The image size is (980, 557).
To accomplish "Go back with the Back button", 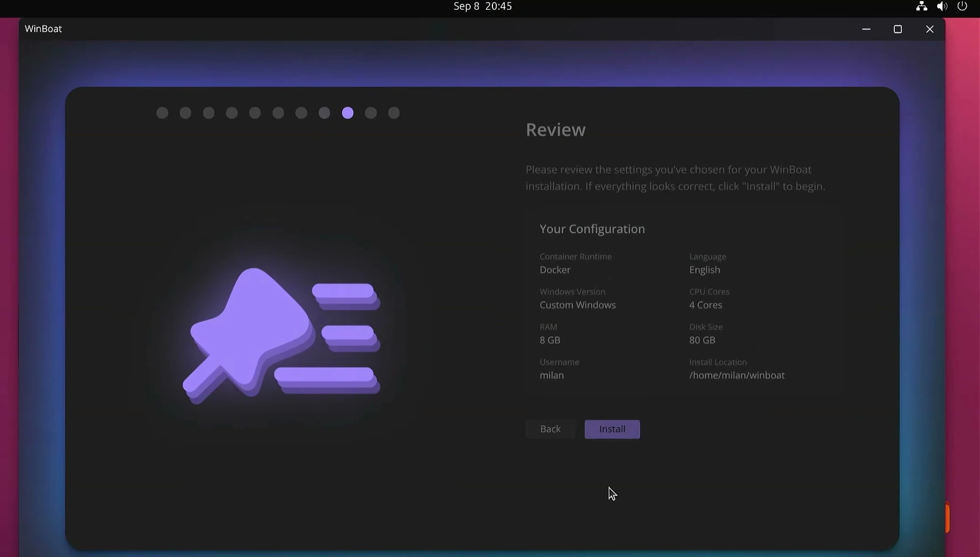I will click(550, 429).
